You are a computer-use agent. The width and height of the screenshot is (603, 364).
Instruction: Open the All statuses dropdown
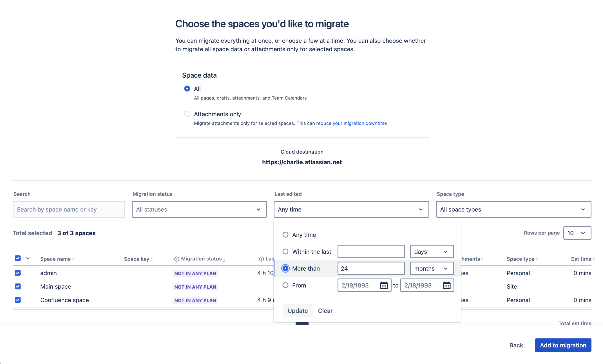pyautogui.click(x=199, y=209)
